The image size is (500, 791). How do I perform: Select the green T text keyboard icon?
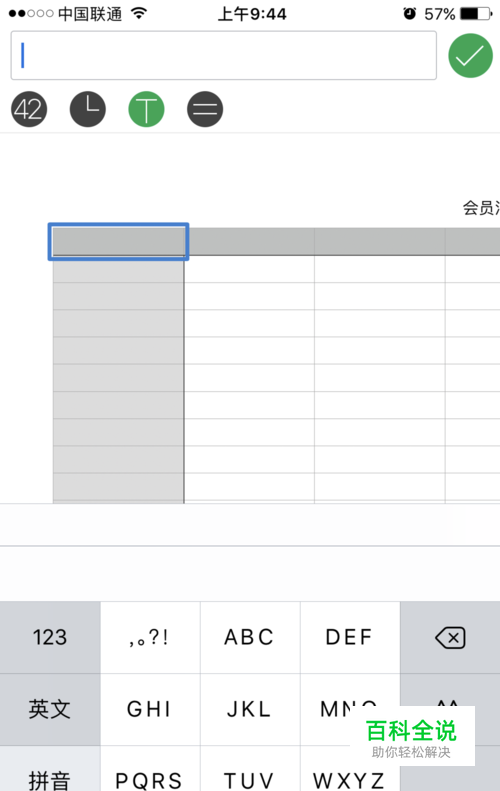(146, 109)
